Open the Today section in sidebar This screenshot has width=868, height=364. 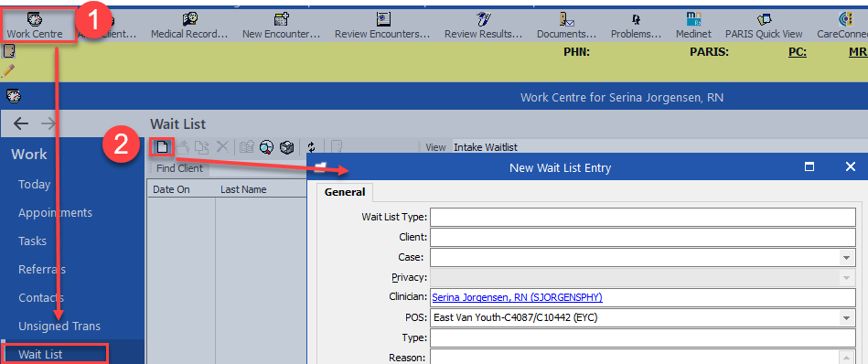35,184
